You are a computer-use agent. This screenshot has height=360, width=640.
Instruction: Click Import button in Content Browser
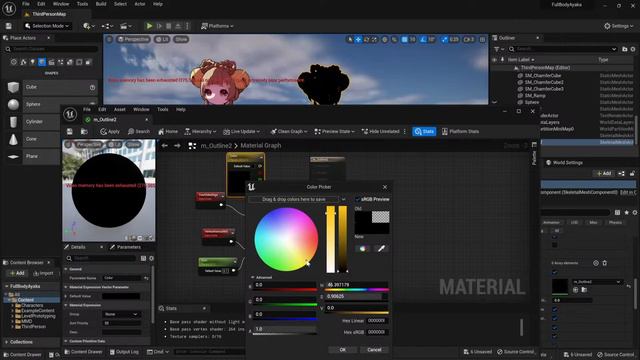point(43,273)
